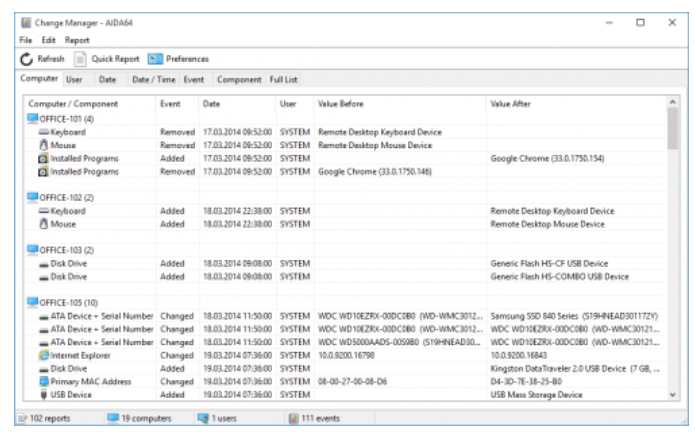Sort by the Event column header
The width and height of the screenshot is (695, 432).
[177, 104]
